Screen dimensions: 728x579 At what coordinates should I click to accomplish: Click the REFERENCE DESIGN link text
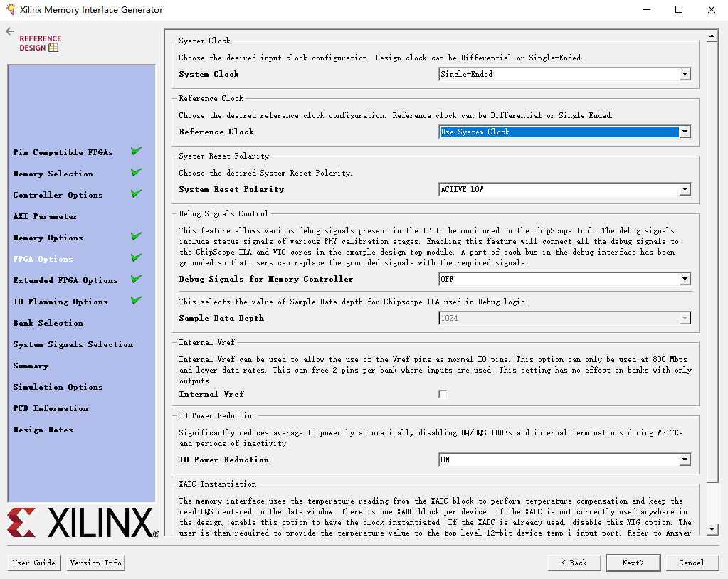(x=40, y=43)
